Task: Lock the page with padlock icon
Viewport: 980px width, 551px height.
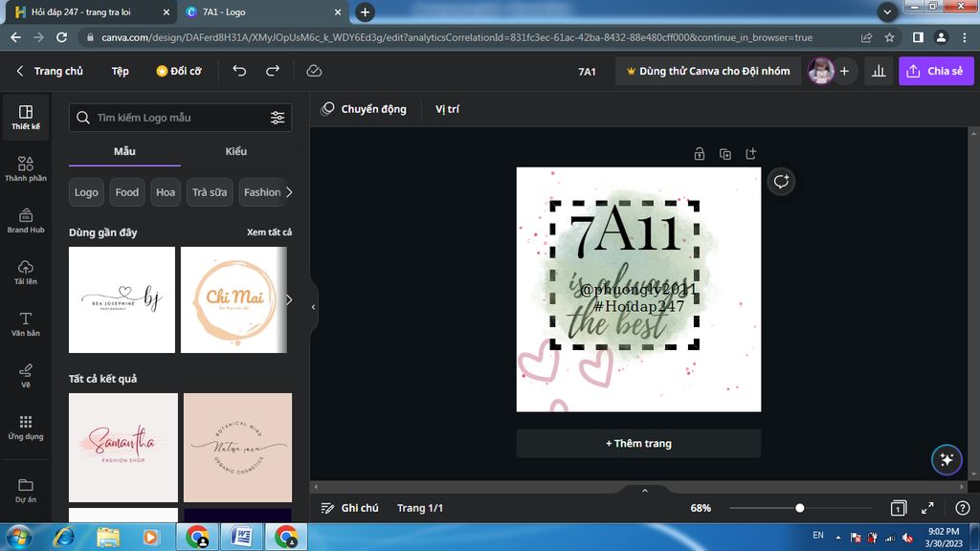Action: tap(700, 154)
